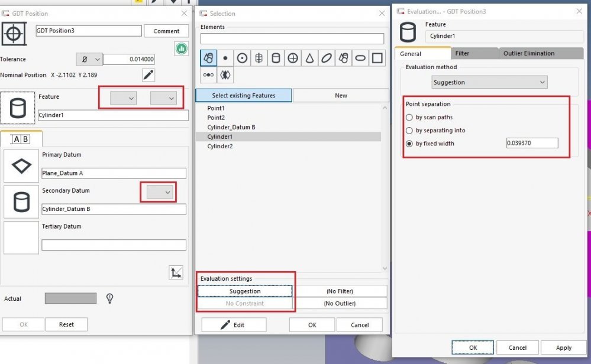Open the Outlier Elimination tab
Screen dimensions: 591x364
click(541, 53)
